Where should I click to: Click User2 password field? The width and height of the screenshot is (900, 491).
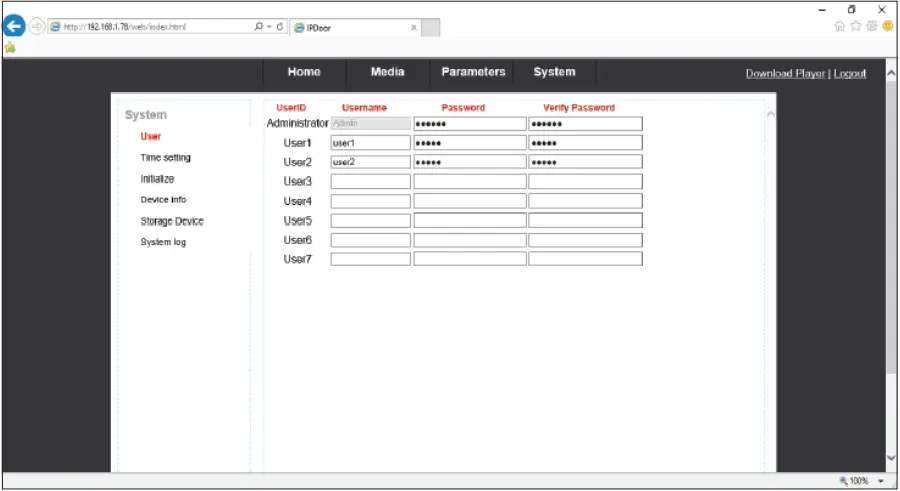470,162
